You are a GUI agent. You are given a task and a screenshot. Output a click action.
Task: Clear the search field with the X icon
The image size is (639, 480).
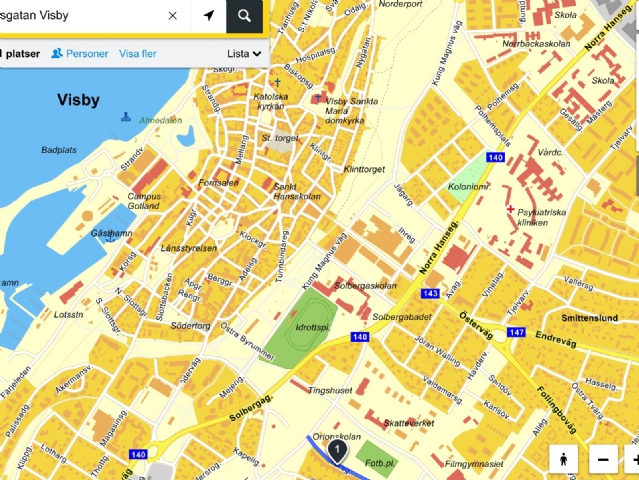[x=172, y=15]
